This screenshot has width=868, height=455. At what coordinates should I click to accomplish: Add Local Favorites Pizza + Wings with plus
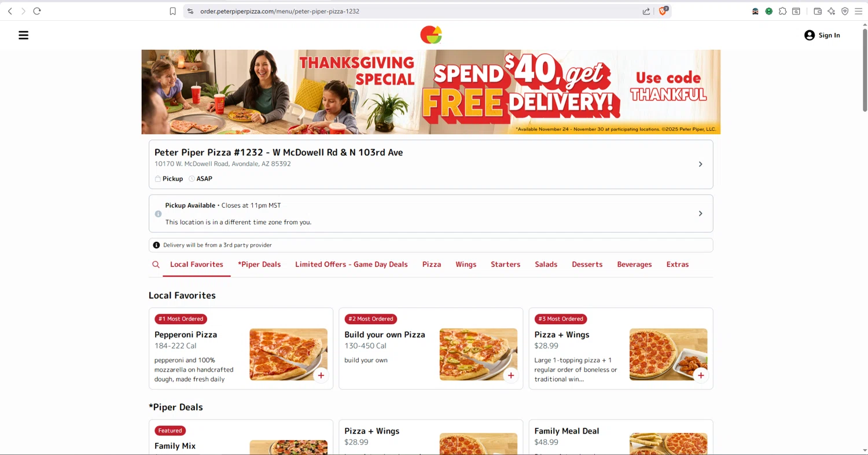[701, 375]
